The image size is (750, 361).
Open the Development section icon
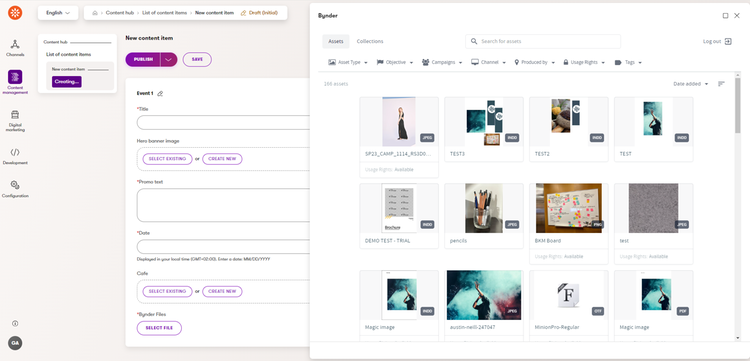point(15,153)
